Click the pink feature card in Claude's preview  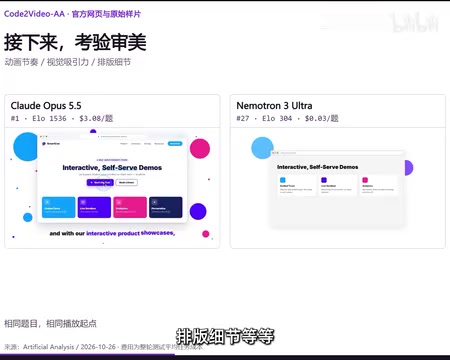tap(130, 207)
